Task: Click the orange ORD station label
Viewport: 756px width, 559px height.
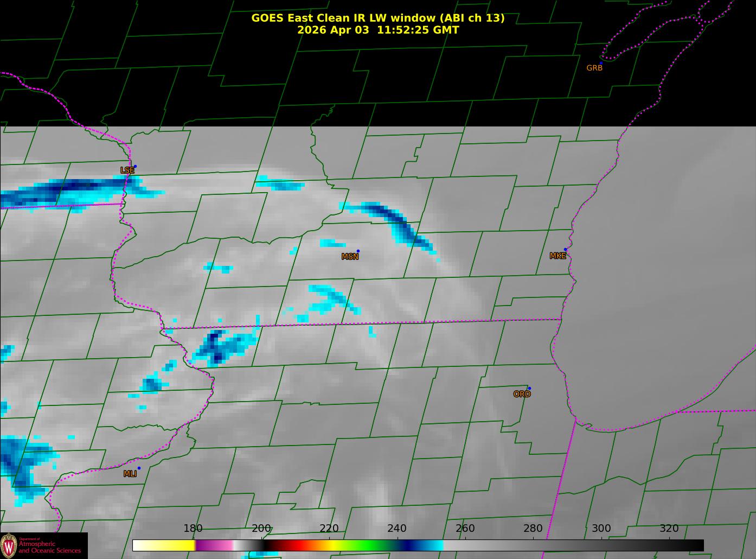Action: (x=522, y=395)
